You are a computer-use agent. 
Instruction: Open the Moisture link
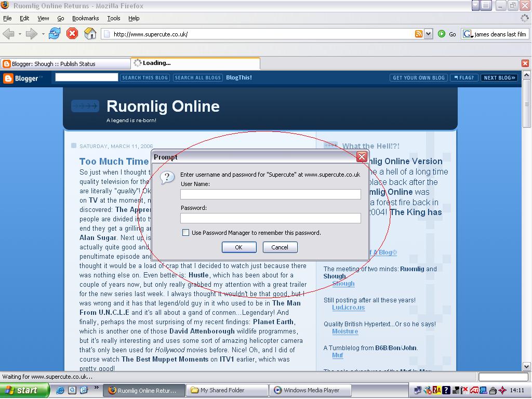coord(345,331)
